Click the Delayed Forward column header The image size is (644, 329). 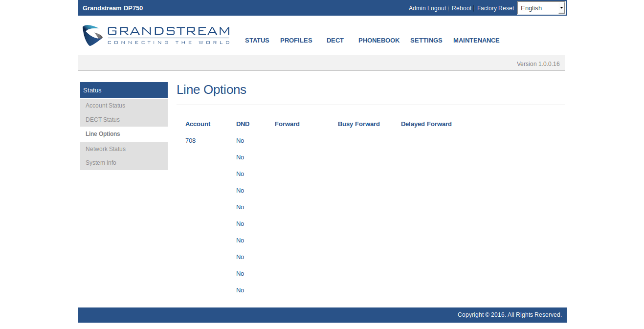point(426,124)
